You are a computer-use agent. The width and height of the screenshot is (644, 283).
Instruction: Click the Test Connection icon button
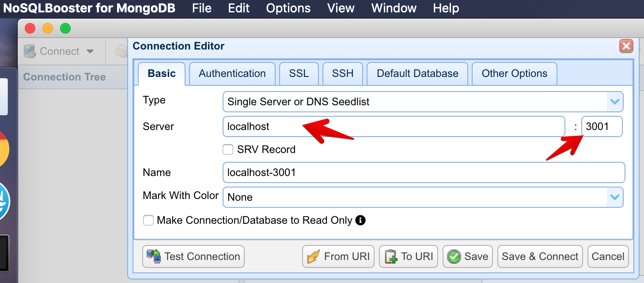pyautogui.click(x=154, y=256)
